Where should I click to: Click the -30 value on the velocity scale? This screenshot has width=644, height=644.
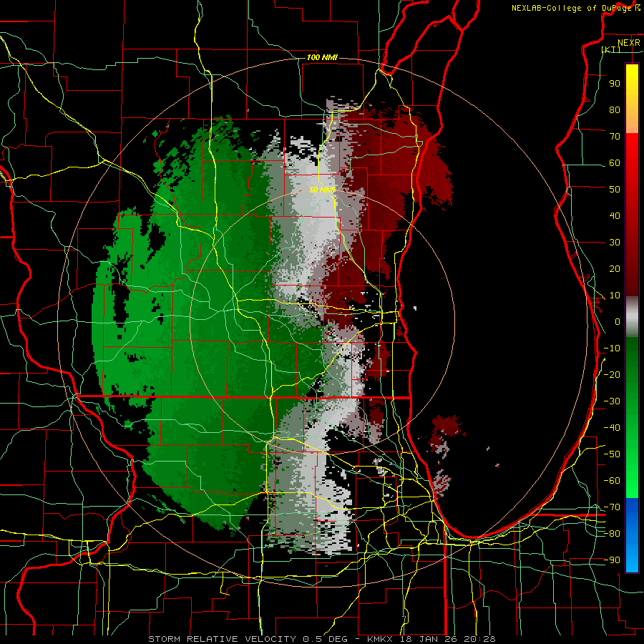(x=612, y=401)
